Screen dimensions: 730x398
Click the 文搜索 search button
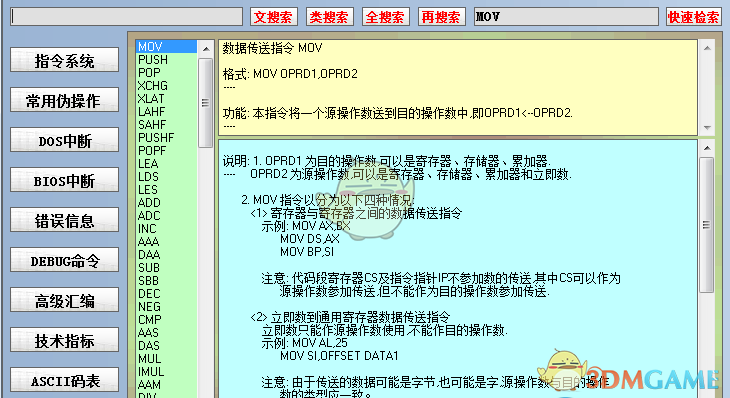click(274, 17)
